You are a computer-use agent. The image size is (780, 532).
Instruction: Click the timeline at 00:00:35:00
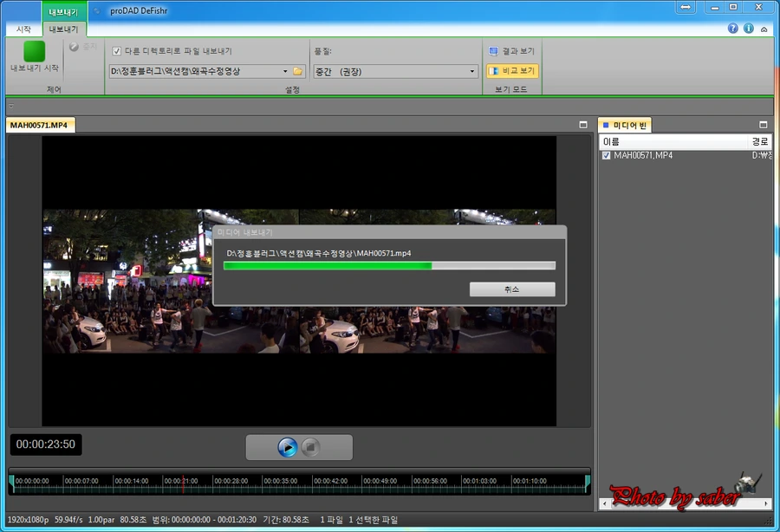point(281,481)
